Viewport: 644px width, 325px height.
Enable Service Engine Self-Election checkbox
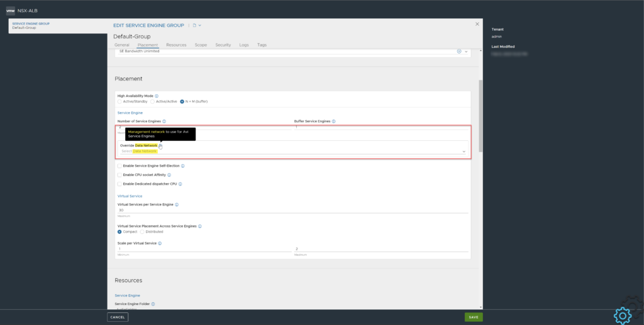(120, 165)
